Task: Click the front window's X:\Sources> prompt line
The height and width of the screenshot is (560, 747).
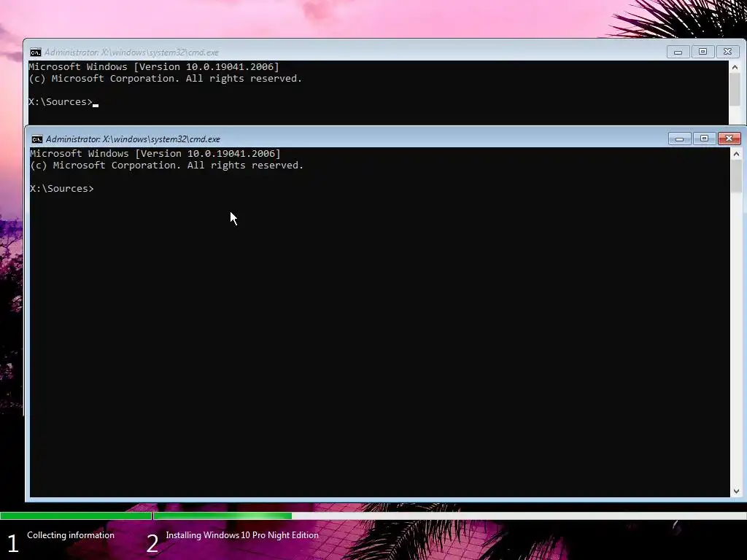Action: (x=62, y=189)
